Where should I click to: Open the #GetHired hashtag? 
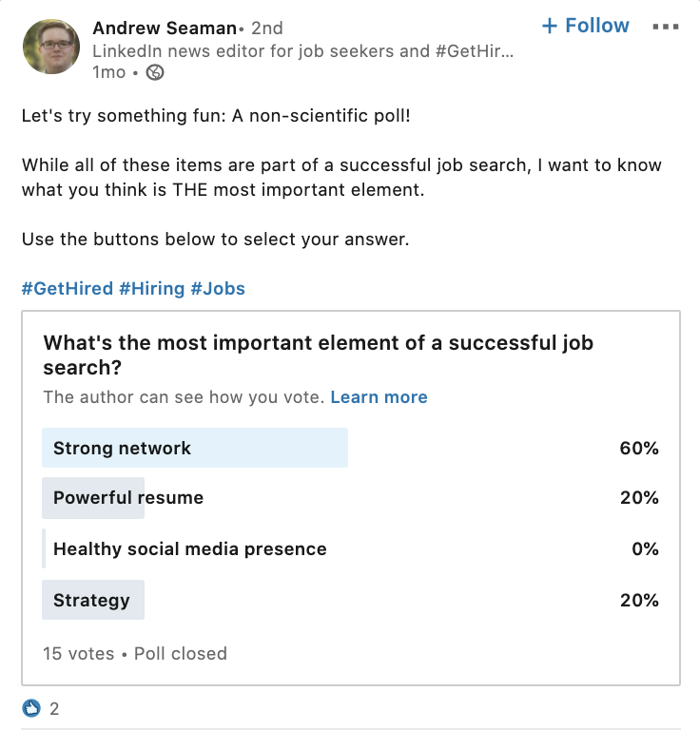coord(67,289)
